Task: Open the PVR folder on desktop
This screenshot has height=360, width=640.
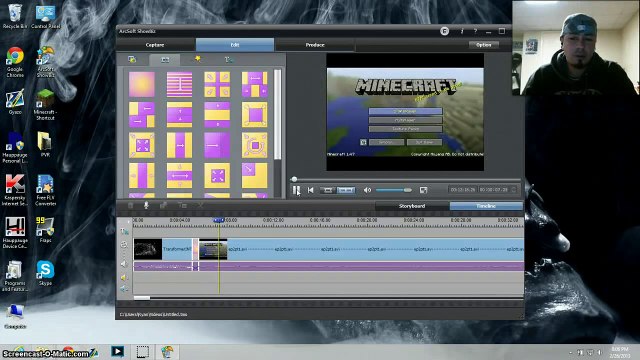Action: click(x=44, y=144)
